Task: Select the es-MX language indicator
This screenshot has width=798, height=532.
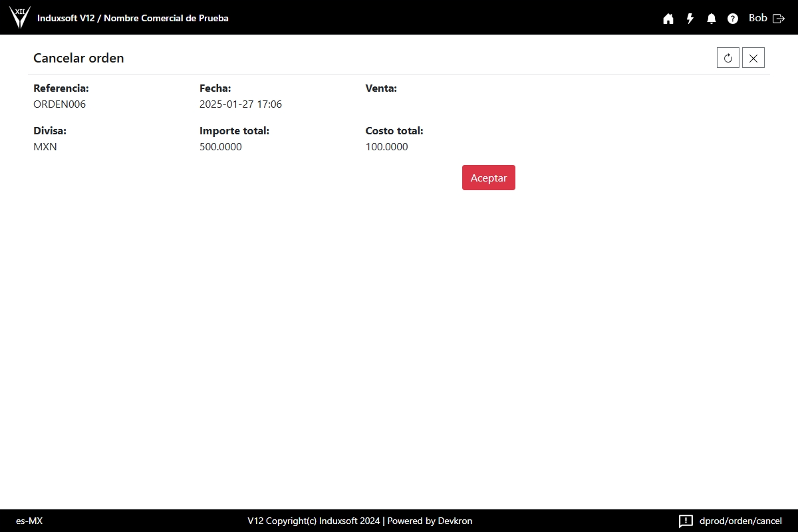Action: (x=29, y=521)
